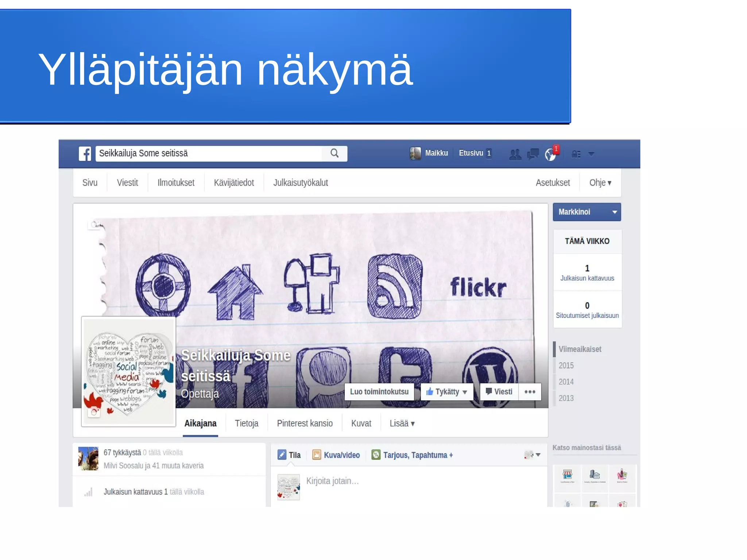Click the Luo toimintokutsu button
This screenshot has height=560, width=747.
(379, 392)
